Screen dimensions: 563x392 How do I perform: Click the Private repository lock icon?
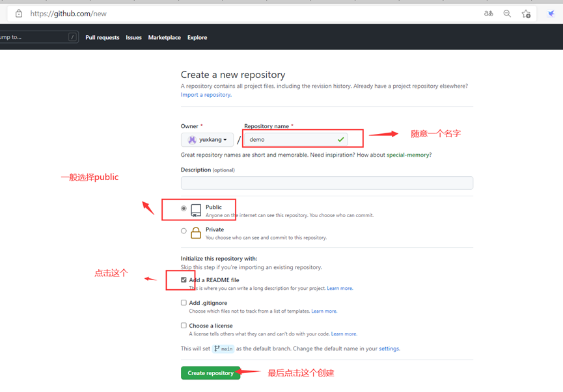196,233
